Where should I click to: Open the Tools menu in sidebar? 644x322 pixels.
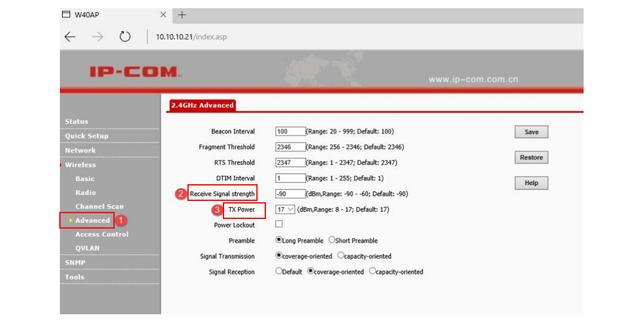click(74, 277)
